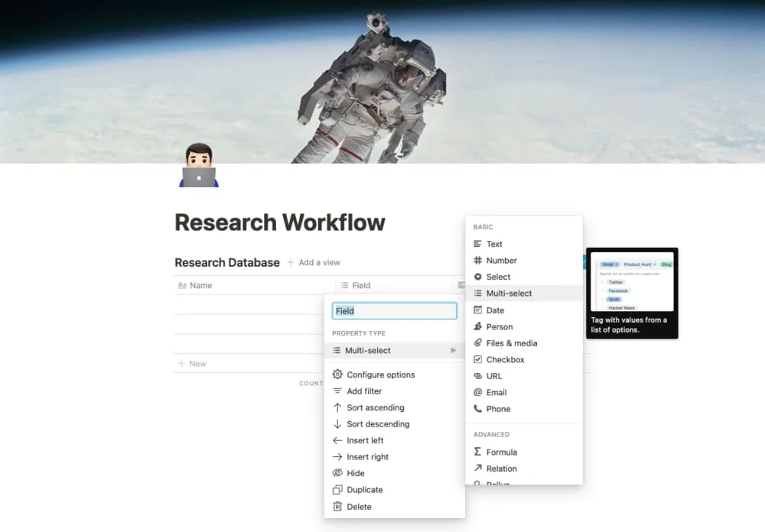Click the Relation arrow icon
This screenshot has height=532, width=765.
point(477,468)
